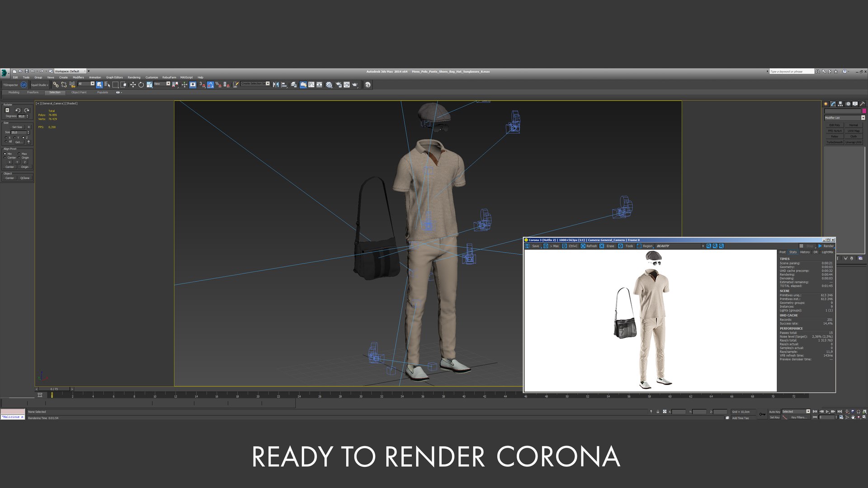This screenshot has width=868, height=488.
Task: Click the Align tool icon
Action: 284,84
